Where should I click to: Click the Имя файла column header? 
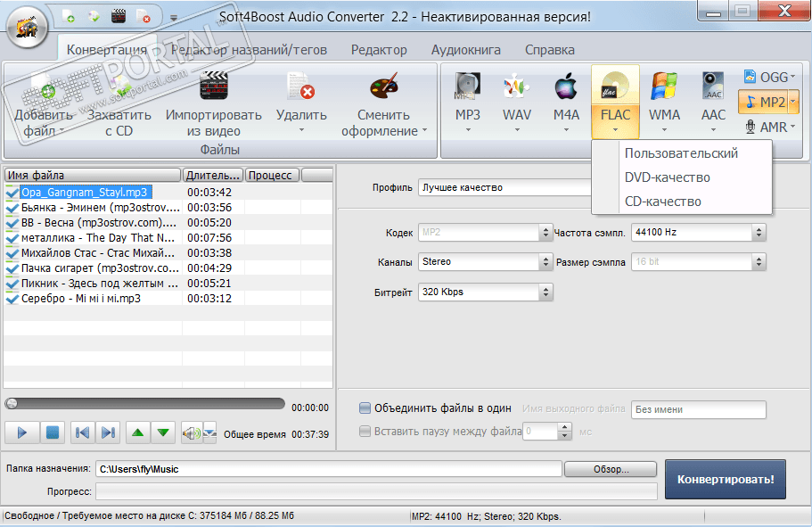point(92,175)
